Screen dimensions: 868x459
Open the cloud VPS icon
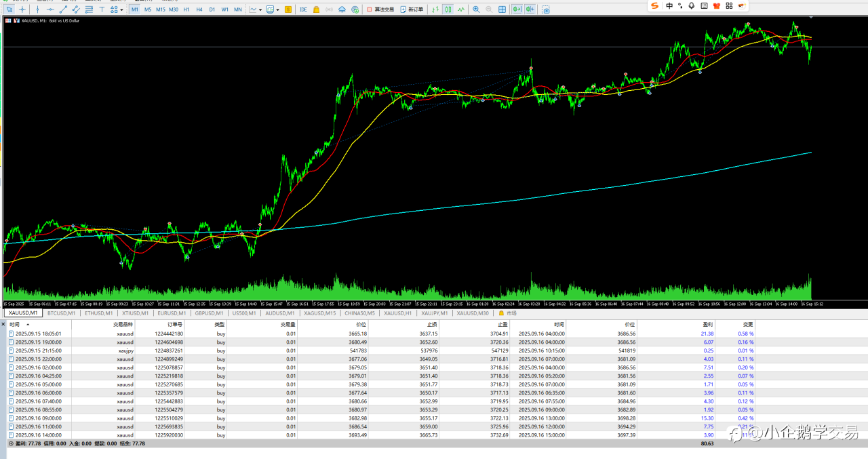[x=342, y=9]
